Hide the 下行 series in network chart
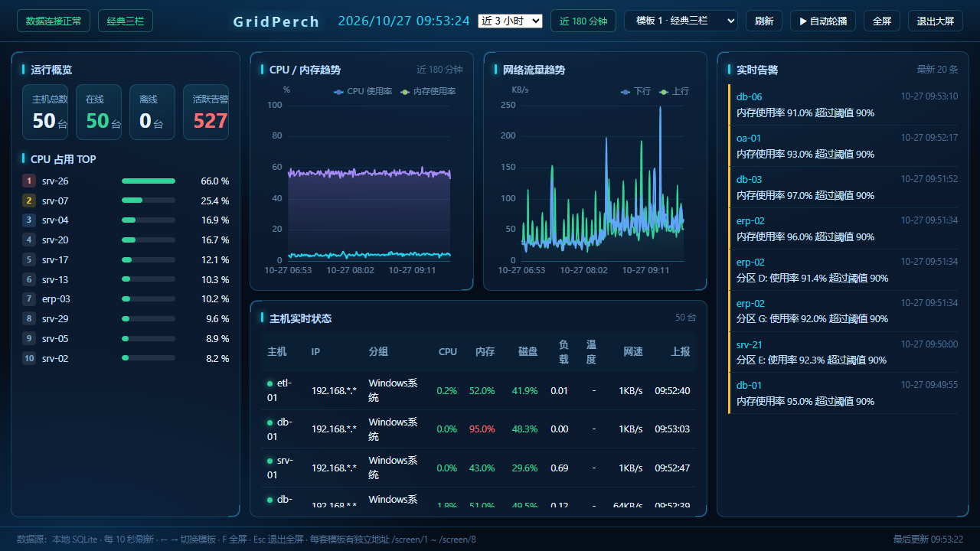 tap(635, 91)
